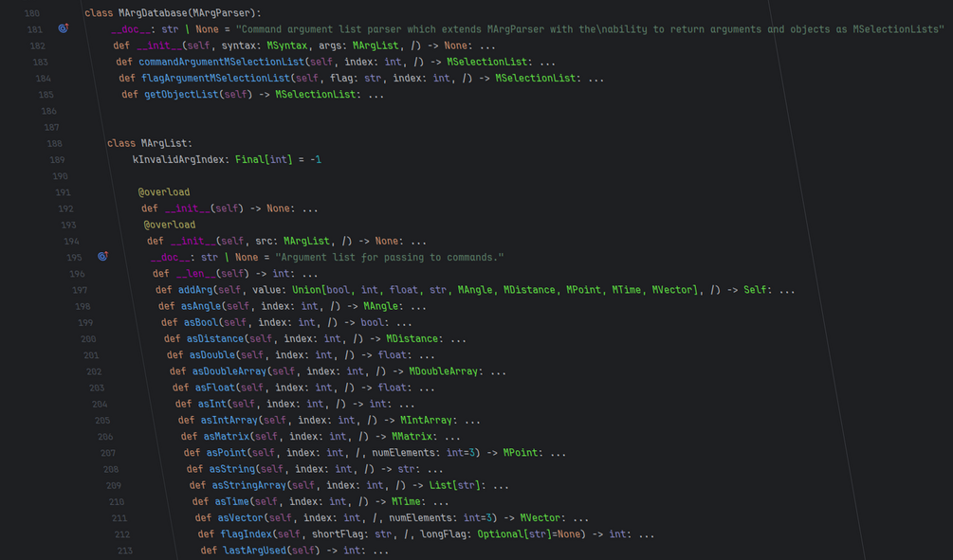Screen dimensions: 953x560
Task: Click the MDistance return type on line 200
Action: point(412,339)
